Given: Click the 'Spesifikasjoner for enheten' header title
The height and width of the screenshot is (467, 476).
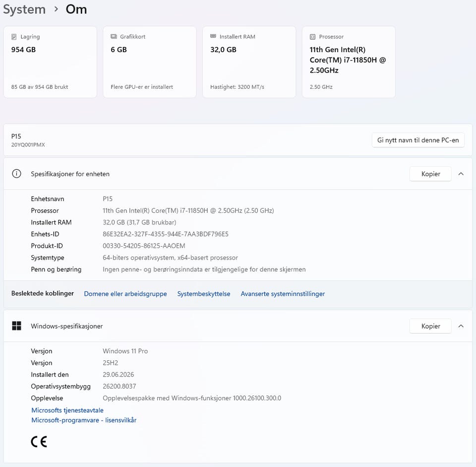Looking at the screenshot, I should point(70,174).
